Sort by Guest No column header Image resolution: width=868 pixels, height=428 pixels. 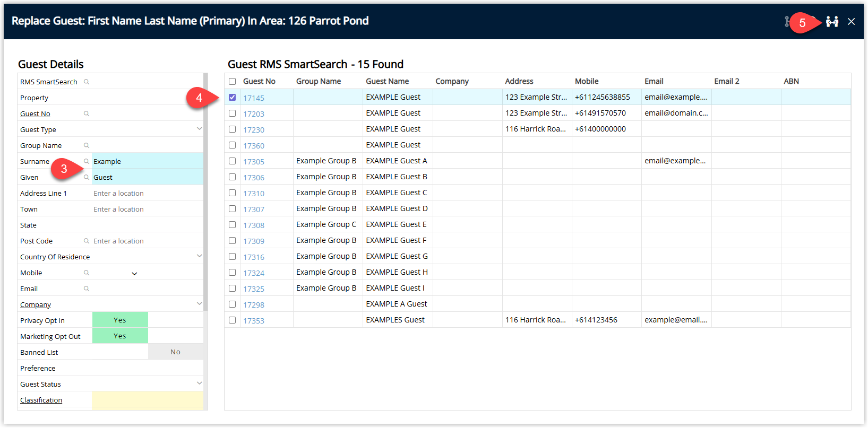coord(259,81)
